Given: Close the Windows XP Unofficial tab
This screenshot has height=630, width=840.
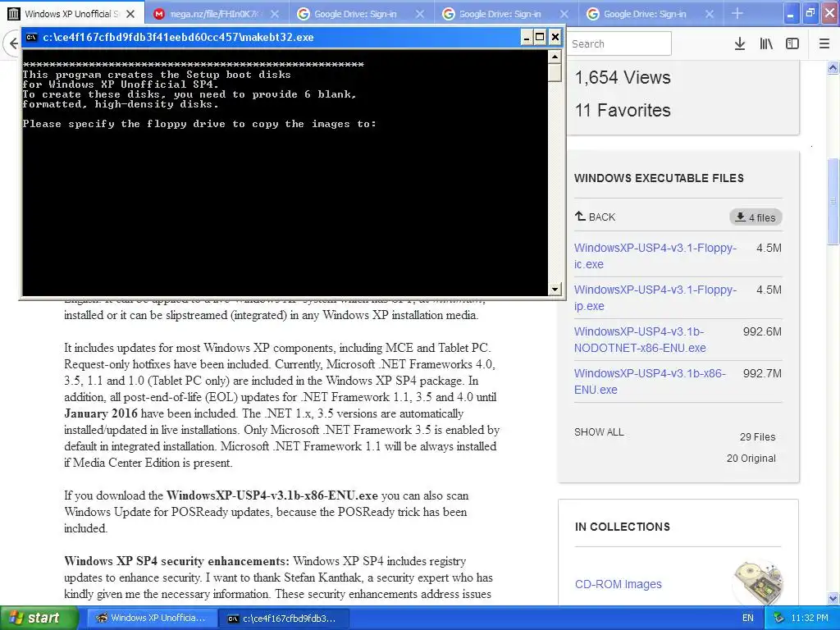Looking at the screenshot, I should click(x=130, y=14).
